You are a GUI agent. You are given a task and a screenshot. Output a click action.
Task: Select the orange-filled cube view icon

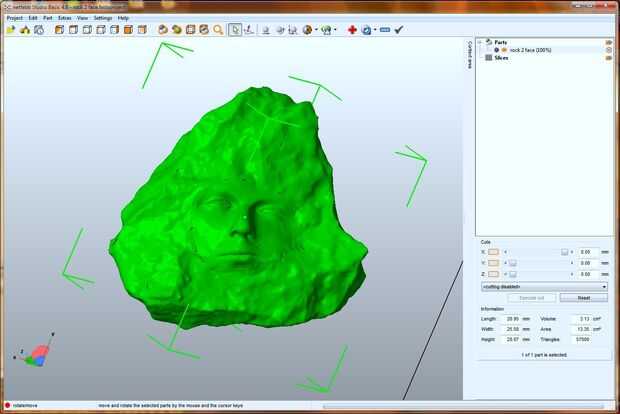pyautogui.click(x=128, y=30)
